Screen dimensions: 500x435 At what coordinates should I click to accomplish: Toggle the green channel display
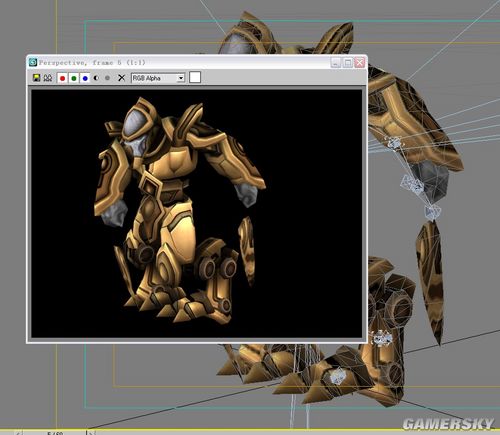[x=74, y=78]
